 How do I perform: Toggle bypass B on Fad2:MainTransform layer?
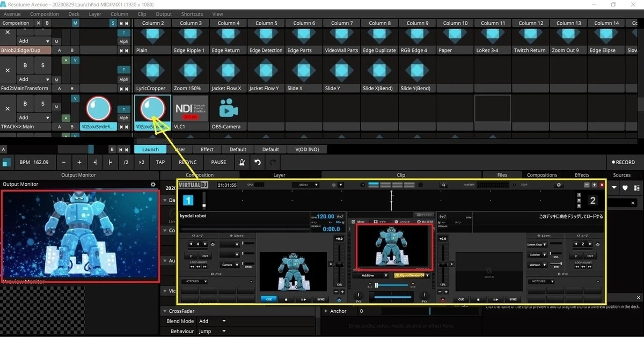coord(25,65)
